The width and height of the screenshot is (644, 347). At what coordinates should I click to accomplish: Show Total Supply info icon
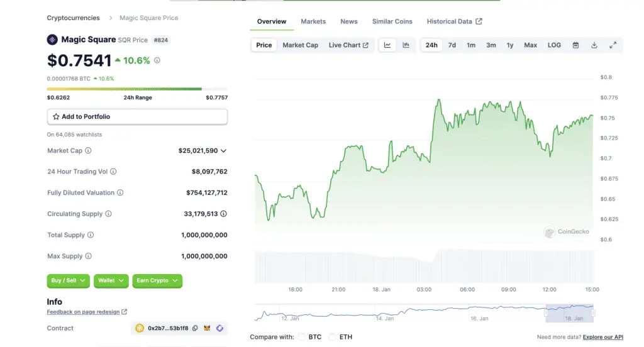(x=91, y=235)
